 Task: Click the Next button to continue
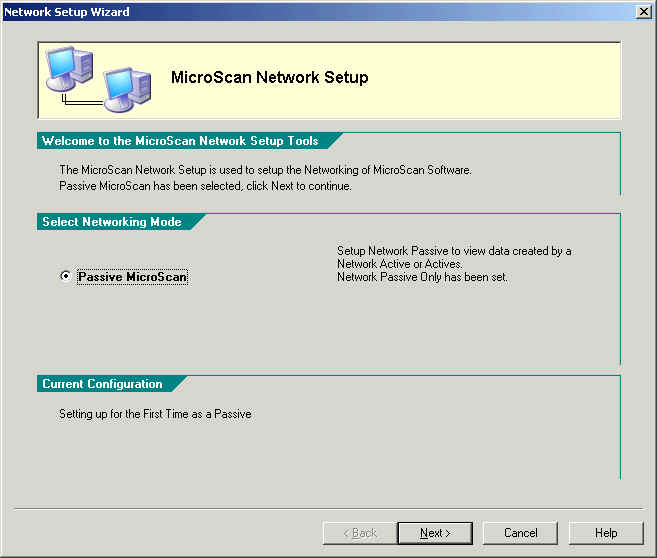click(x=435, y=533)
